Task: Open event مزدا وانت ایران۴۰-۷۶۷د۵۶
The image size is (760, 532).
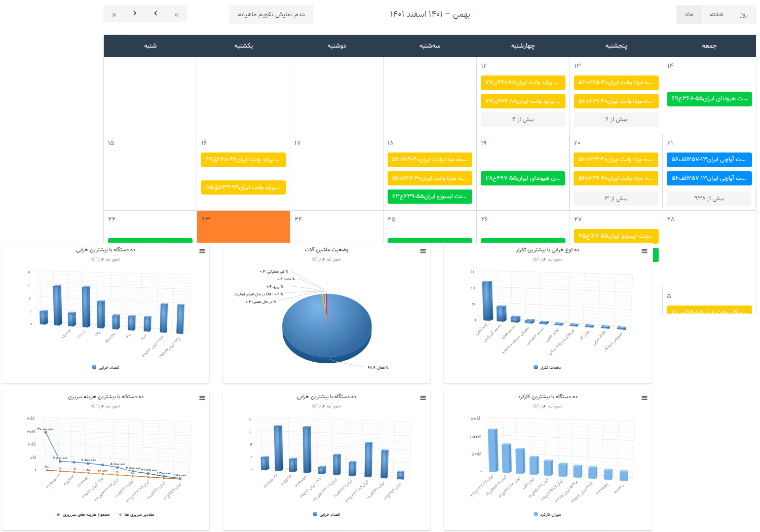Action: 430,178
